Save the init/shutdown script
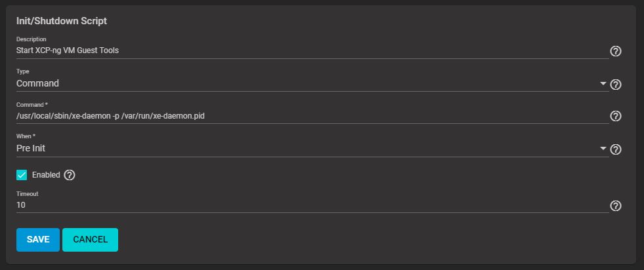This screenshot has width=644, height=270. coord(38,240)
